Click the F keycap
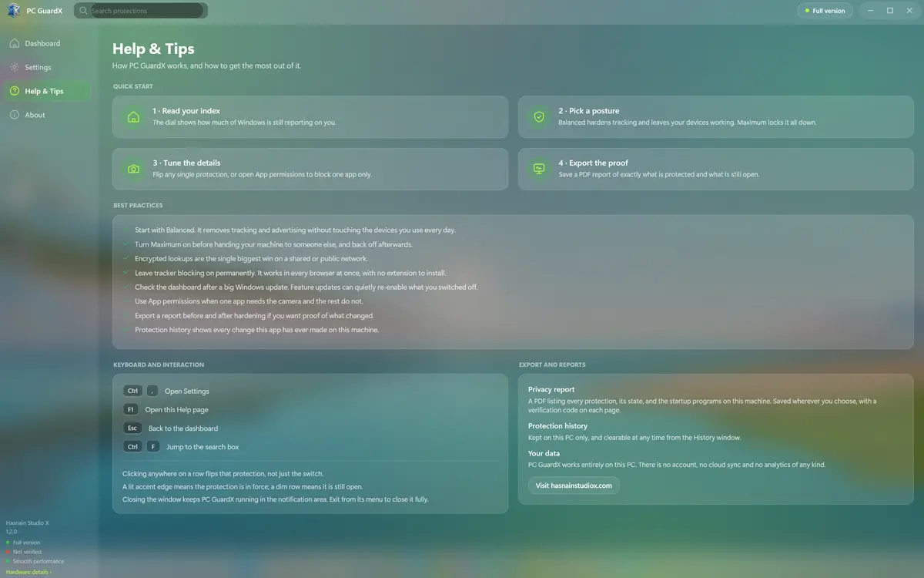 [x=152, y=446]
